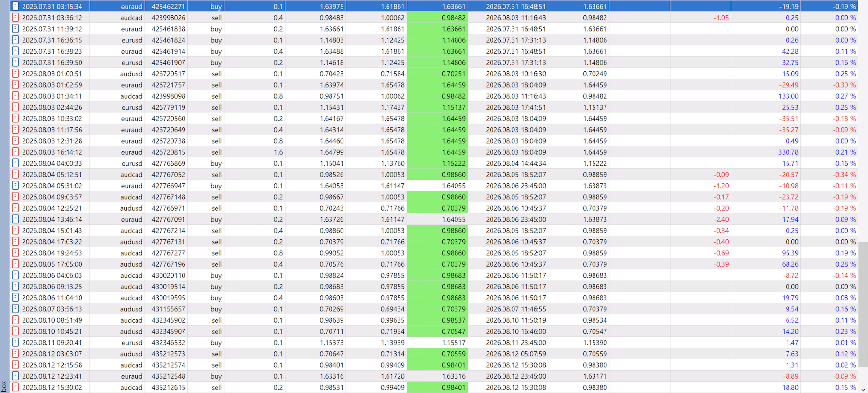Viewport: 868px width, 393px height.
Task: Click the swap value -2.40
Action: [x=721, y=219]
